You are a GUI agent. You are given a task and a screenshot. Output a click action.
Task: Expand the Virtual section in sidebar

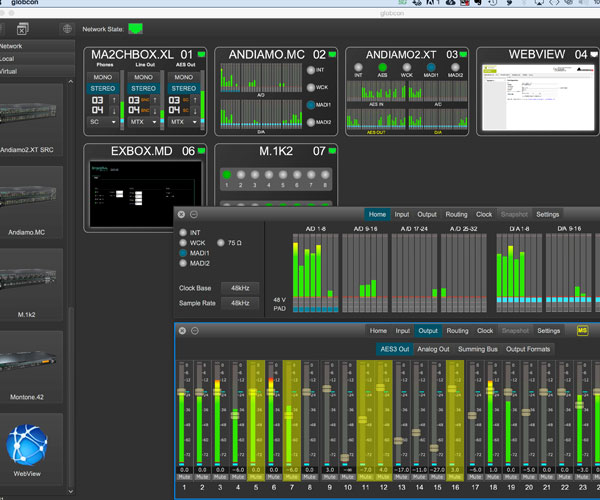(36, 71)
